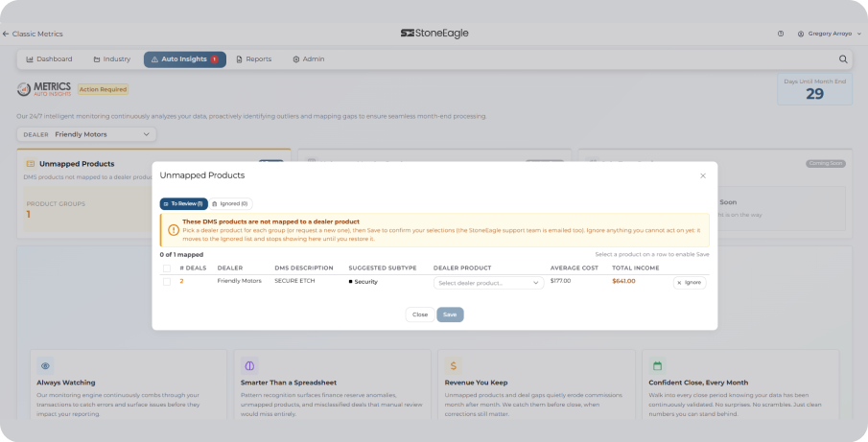Image resolution: width=868 pixels, height=442 pixels.
Task: Click the $641.00 total income value
Action: (623, 282)
